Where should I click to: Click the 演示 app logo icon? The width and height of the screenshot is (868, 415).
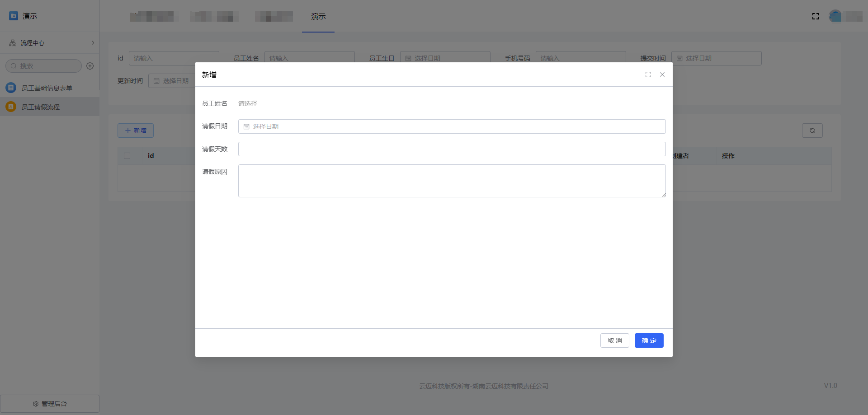click(x=14, y=16)
